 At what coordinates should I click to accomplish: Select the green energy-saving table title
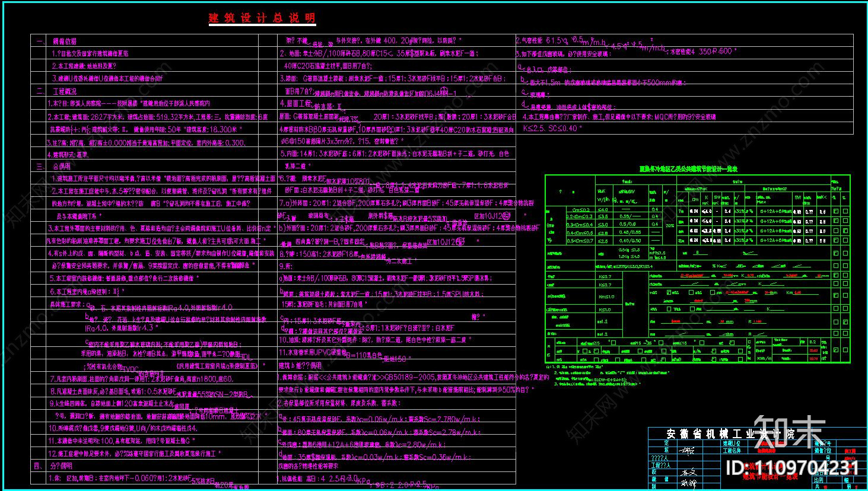[689, 169]
